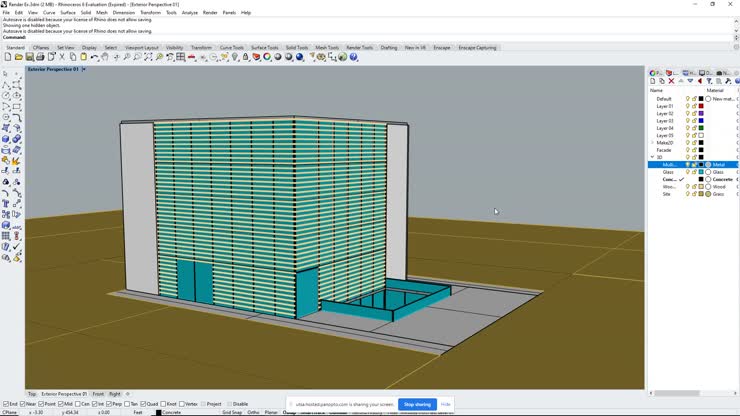Screen dimensions: 740x416
Task: Toggle lock icon of the Facade layer
Action: tap(694, 150)
